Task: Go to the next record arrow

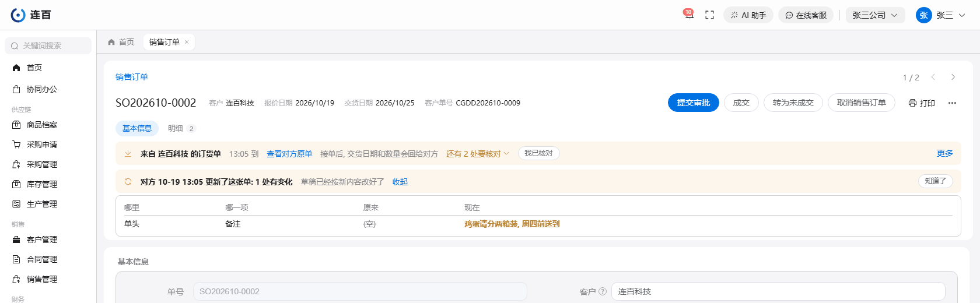Action: pos(953,77)
